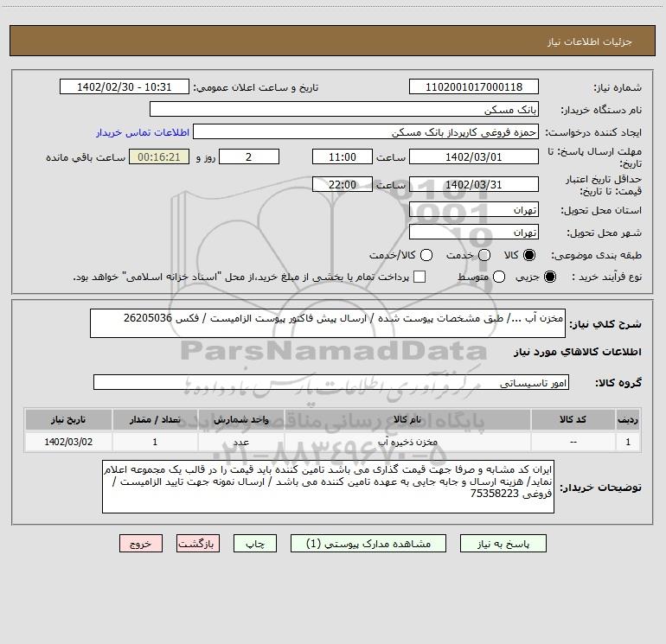Click the توضیحات خریدار notes text box
Viewport: 666px width, 644px height.
(x=329, y=487)
